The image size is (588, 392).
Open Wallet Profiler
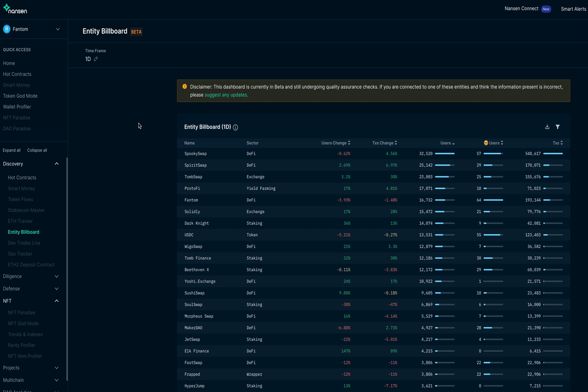[17, 107]
